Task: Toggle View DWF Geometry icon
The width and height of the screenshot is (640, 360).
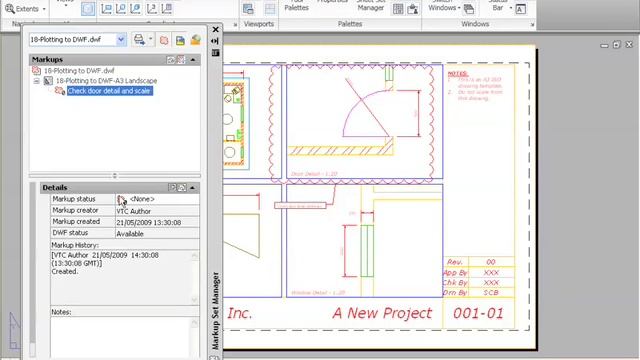Action: point(196,40)
